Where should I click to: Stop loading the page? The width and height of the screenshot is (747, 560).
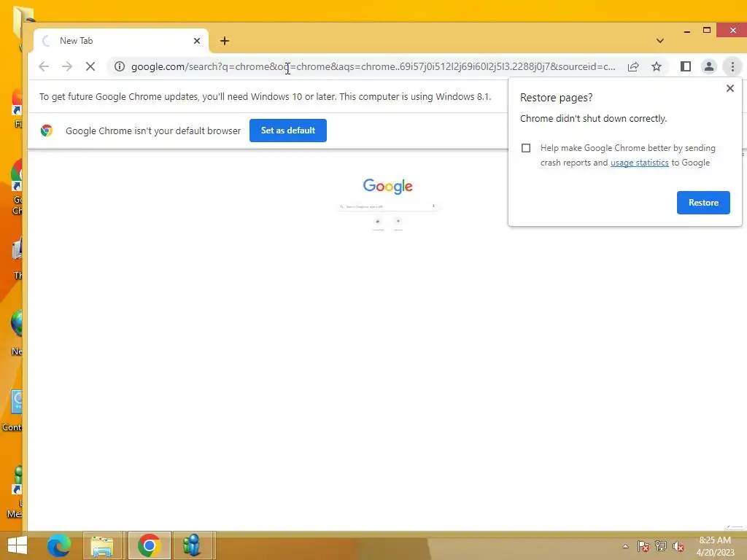point(90,66)
